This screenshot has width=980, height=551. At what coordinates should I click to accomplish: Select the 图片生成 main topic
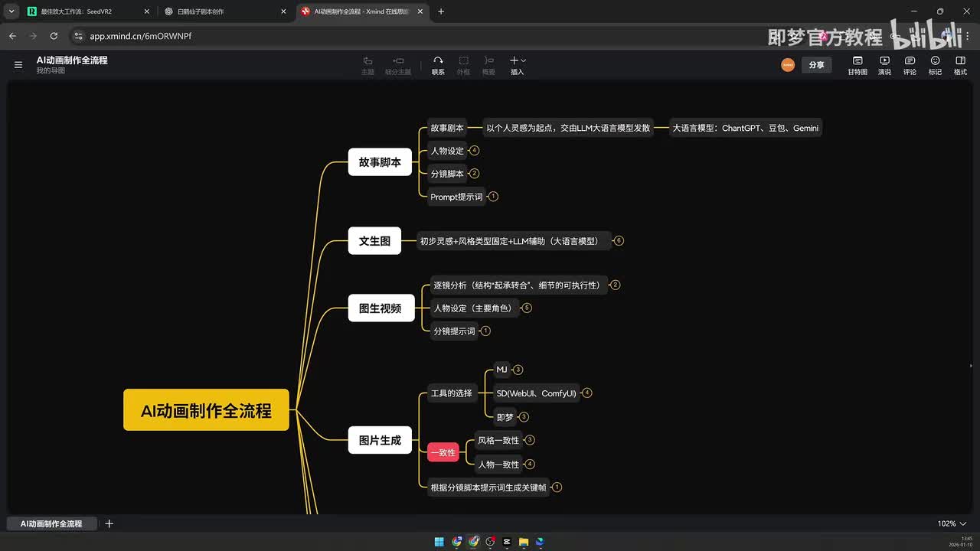pyautogui.click(x=380, y=440)
